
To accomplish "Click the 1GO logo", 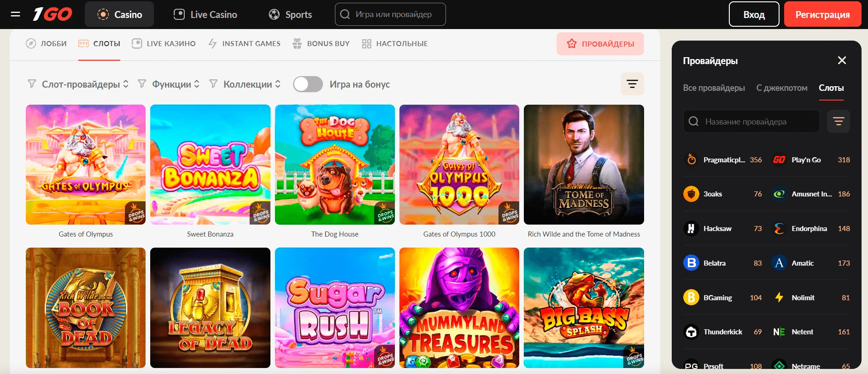I will click(x=53, y=14).
